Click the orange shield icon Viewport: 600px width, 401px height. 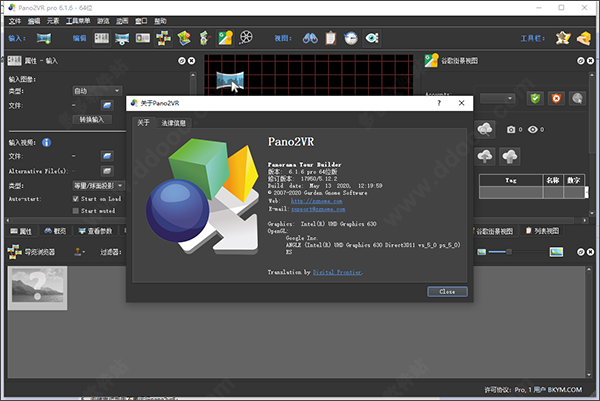(556, 98)
